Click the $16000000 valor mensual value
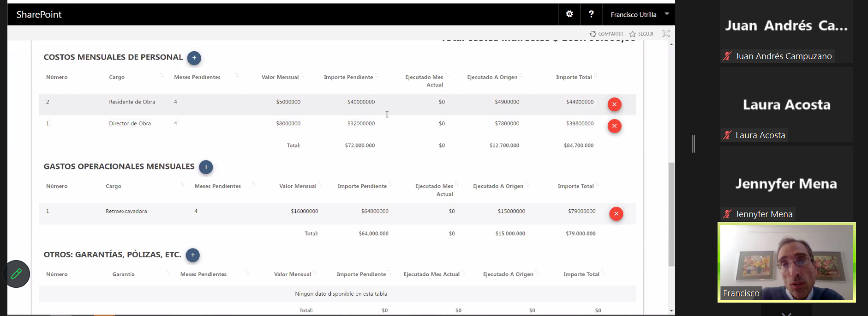 305,211
